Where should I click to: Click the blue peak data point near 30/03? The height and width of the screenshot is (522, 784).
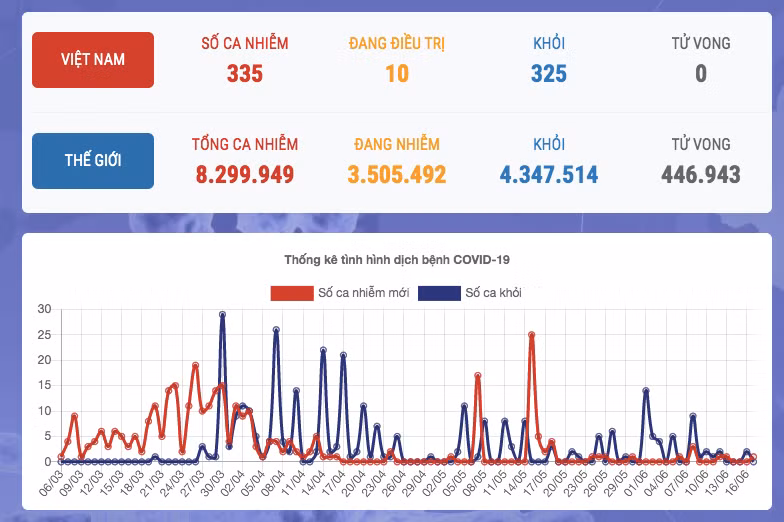coord(222,314)
